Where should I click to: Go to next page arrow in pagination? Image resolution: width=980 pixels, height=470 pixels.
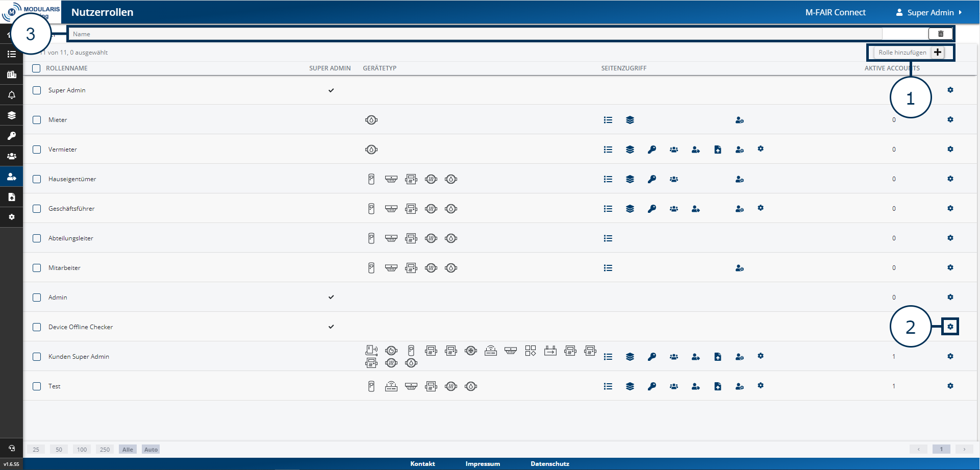click(x=964, y=449)
